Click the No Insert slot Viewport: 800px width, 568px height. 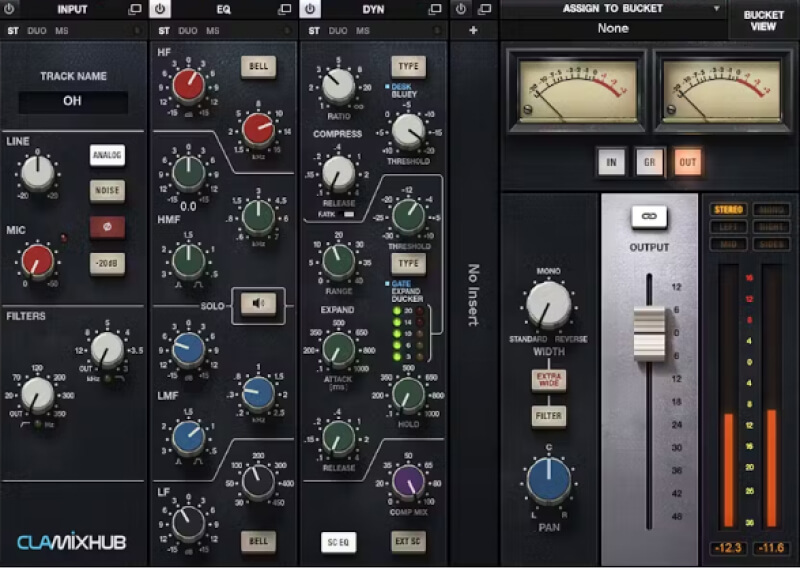pyautogui.click(x=473, y=295)
